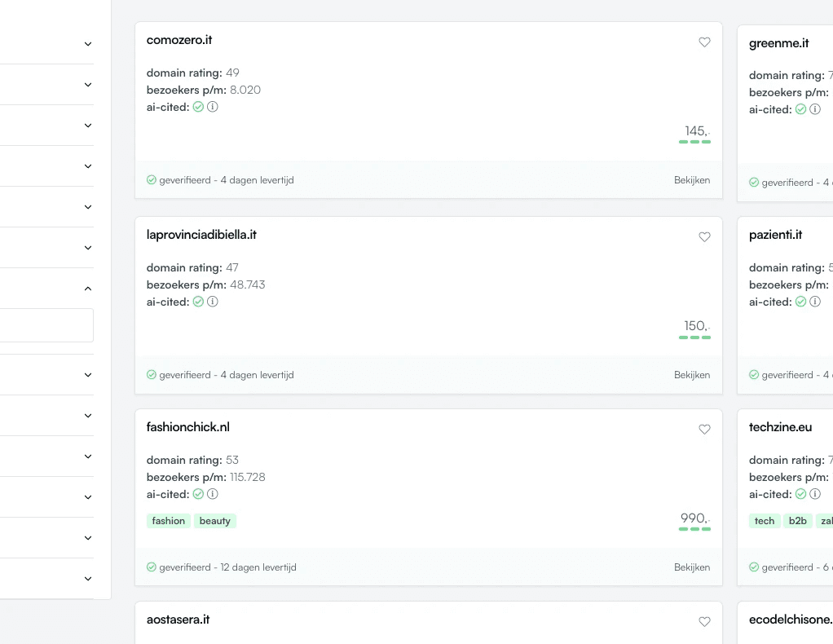The image size is (833, 644).
Task: Open Bekijken link on comozero.it card
Action: pos(692,180)
